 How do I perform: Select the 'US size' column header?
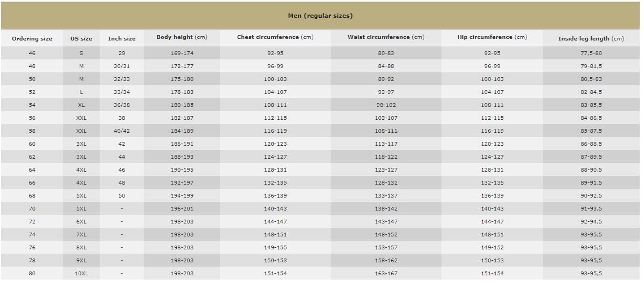point(81,39)
